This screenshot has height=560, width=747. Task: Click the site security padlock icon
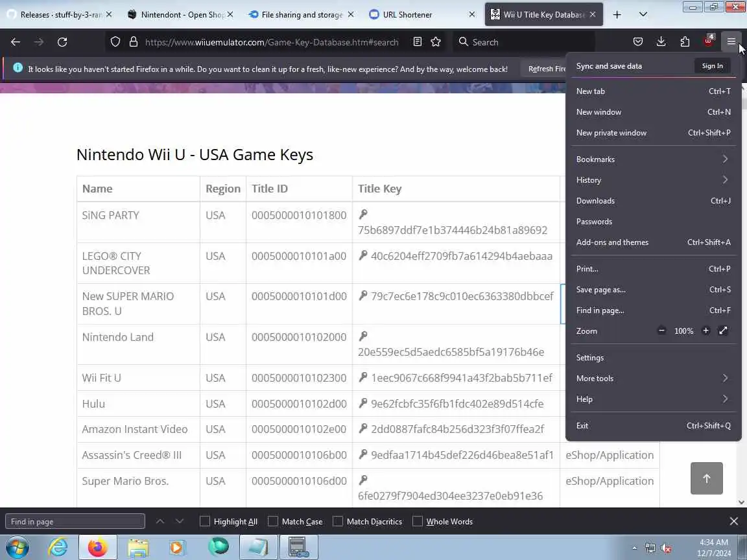(x=134, y=42)
